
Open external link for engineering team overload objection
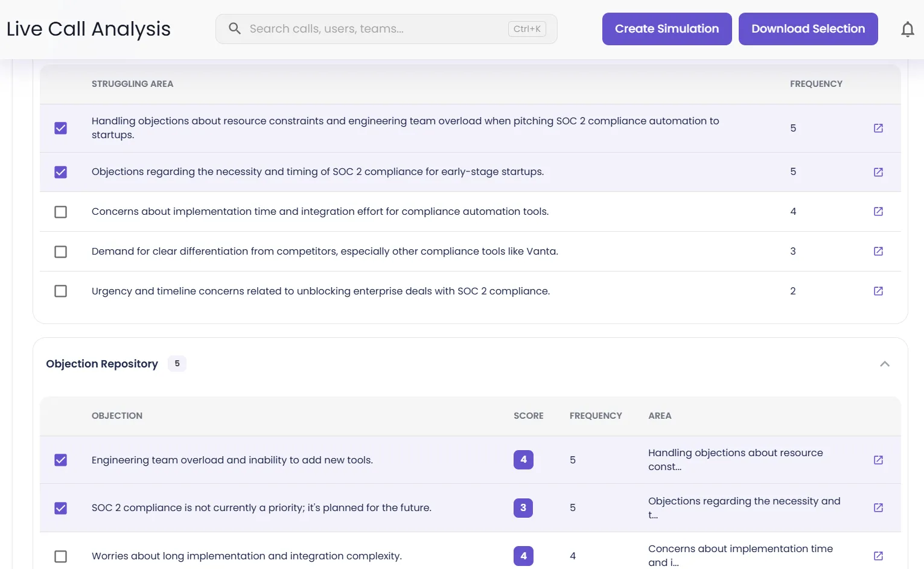[x=878, y=460]
